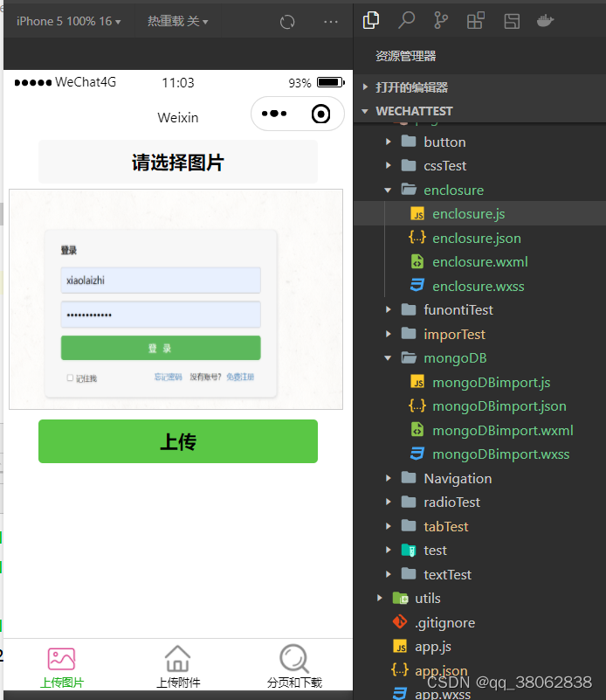Expand the funontiTest folder
Screen dimensions: 606x700
click(479, 310)
